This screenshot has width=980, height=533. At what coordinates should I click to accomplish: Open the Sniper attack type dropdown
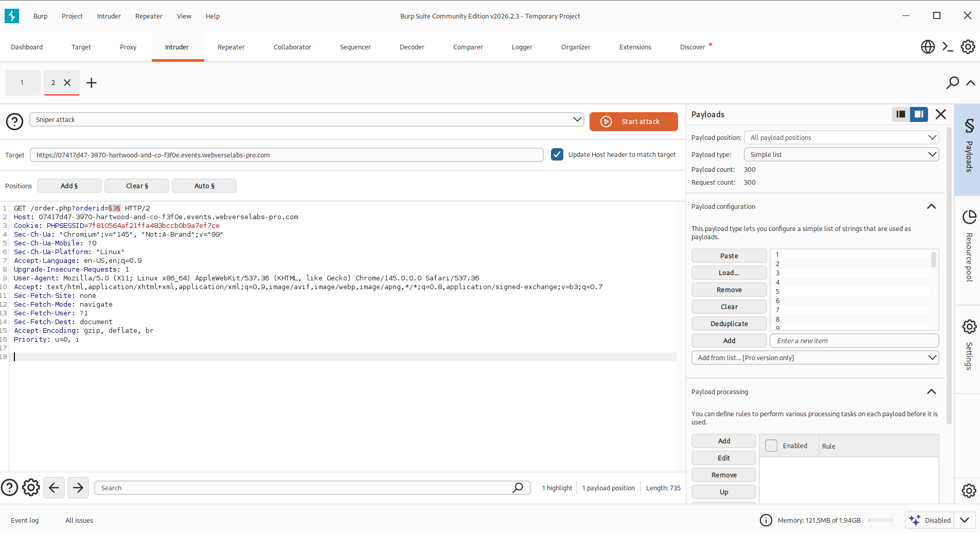coord(307,119)
